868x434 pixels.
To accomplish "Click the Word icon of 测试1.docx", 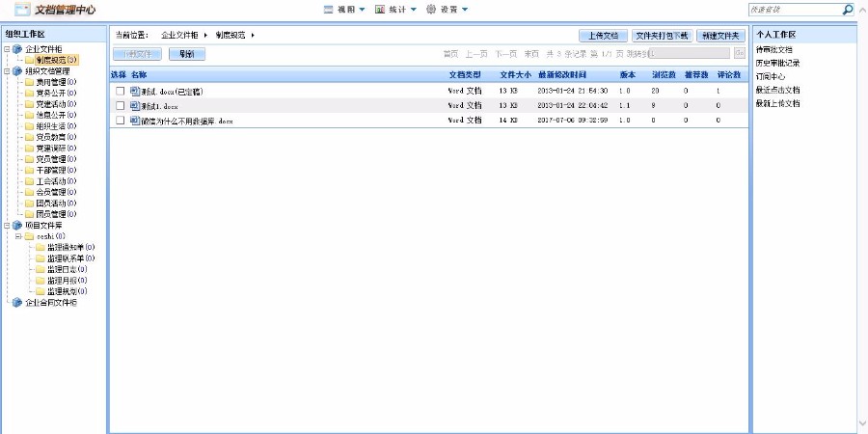I will (134, 106).
